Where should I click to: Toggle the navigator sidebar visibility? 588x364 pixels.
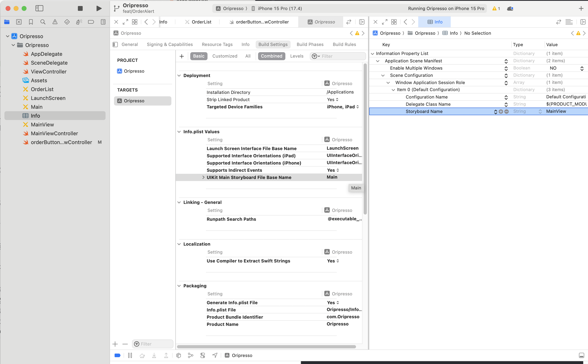point(39,8)
